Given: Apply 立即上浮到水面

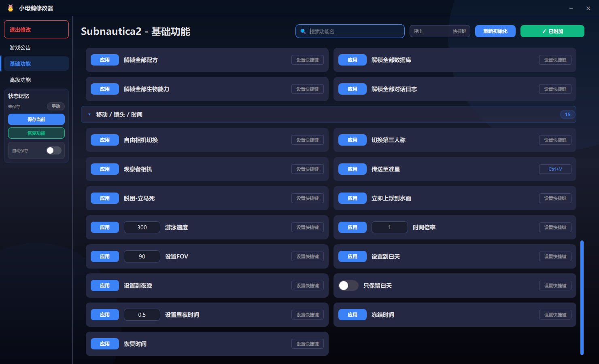Looking at the screenshot, I should 353,198.
